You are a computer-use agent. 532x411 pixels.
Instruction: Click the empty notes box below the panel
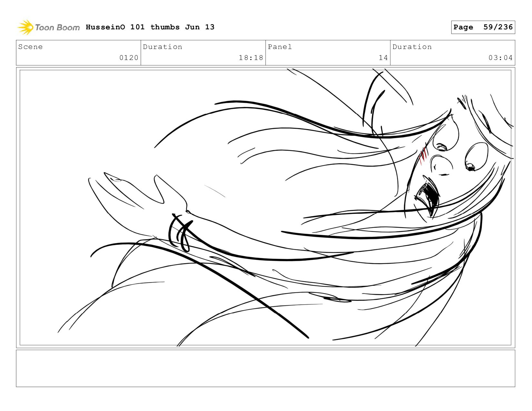[265, 368]
